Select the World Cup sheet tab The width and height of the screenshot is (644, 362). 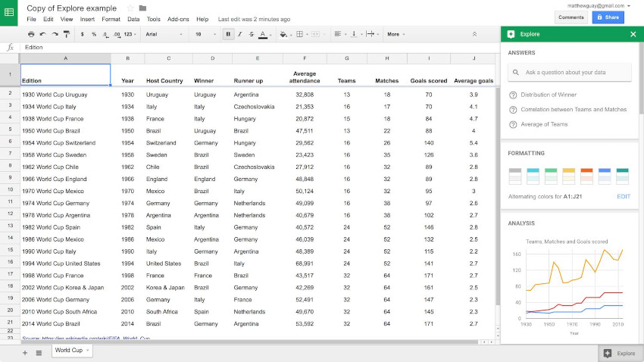click(x=72, y=350)
